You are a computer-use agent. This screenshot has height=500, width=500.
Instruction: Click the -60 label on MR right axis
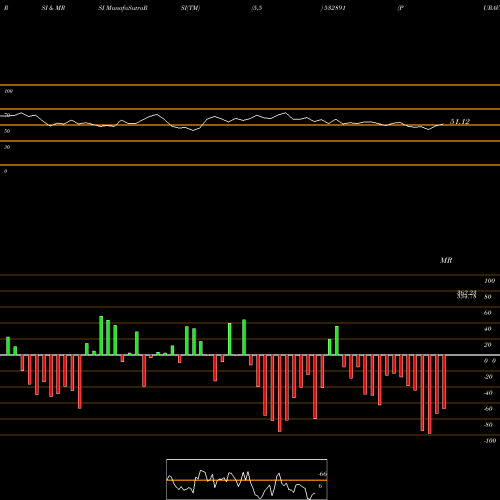pos(488,409)
